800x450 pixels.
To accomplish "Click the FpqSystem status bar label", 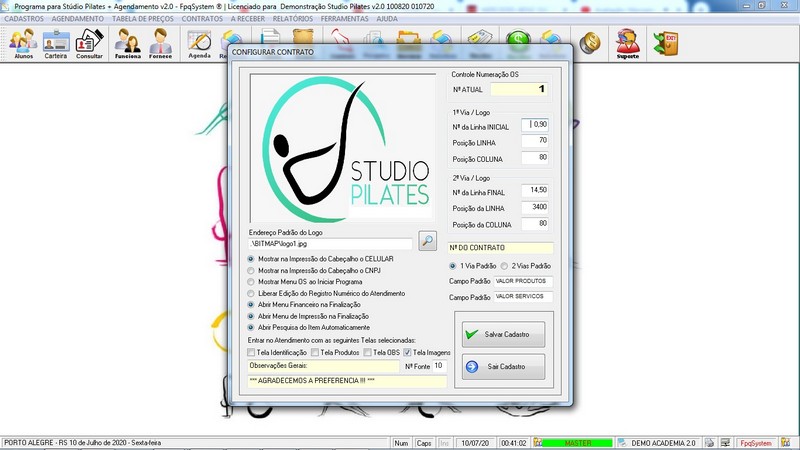I will pyautogui.click(x=756, y=443).
